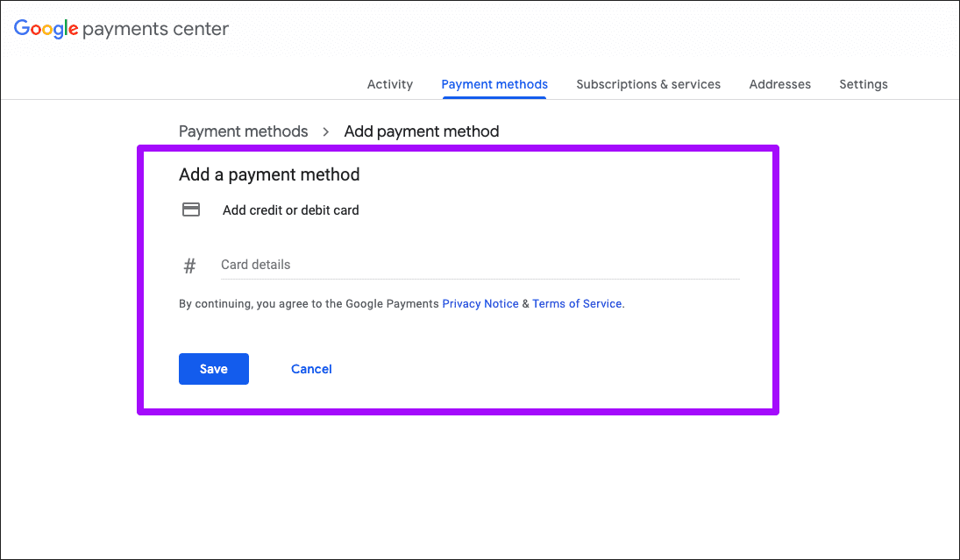
Task: Click the blue Save button
Action: [214, 369]
